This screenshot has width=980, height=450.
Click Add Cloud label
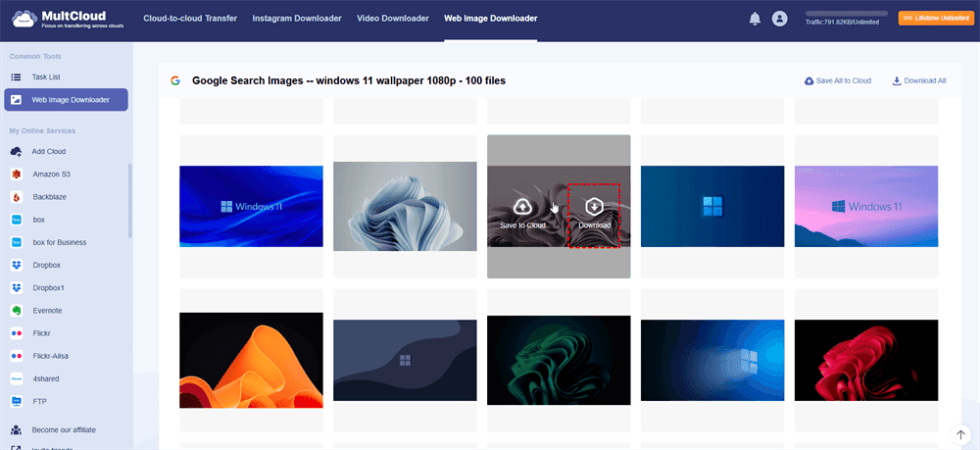pyautogui.click(x=49, y=151)
